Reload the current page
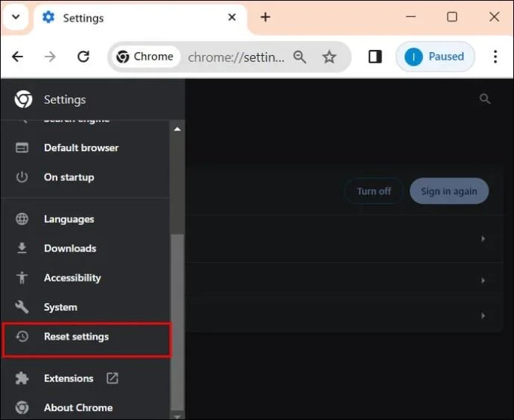The height and width of the screenshot is (420, 514). (x=83, y=57)
